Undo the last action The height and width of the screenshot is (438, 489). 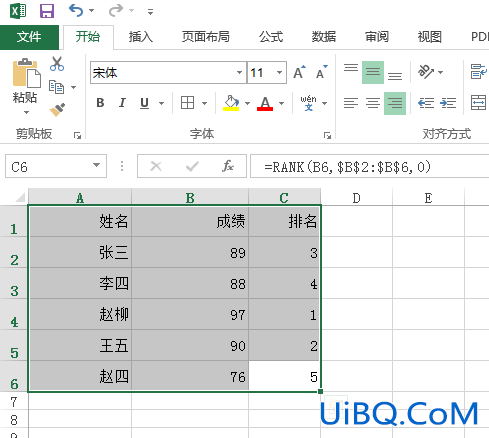click(76, 10)
